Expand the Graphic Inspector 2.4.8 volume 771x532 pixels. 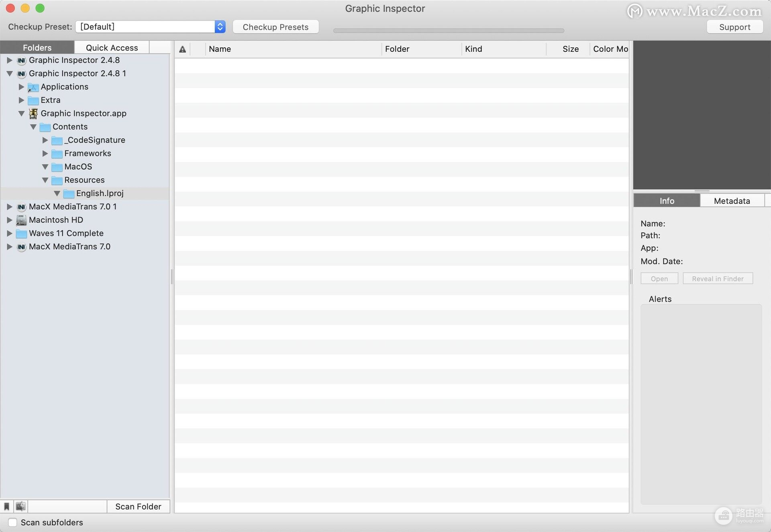(10, 60)
